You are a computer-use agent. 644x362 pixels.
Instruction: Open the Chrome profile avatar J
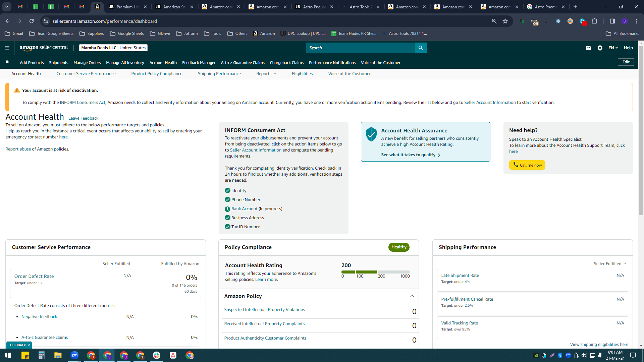[624, 21]
